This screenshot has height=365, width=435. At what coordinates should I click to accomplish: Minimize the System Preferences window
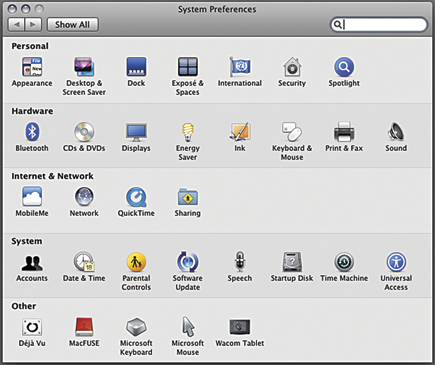point(26,9)
